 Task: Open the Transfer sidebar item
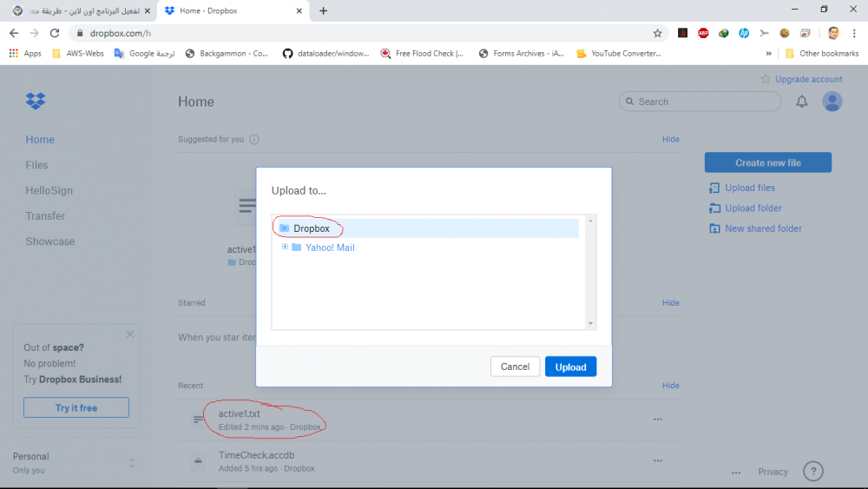click(x=45, y=216)
